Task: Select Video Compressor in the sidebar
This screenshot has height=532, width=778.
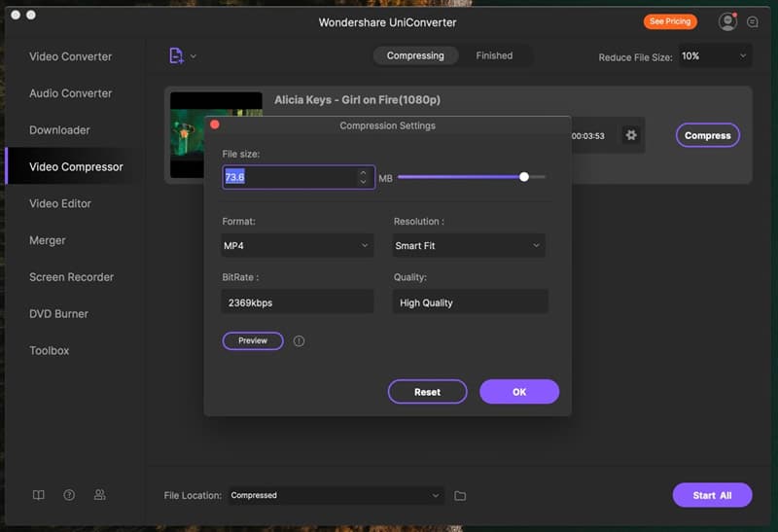Action: pyautogui.click(x=76, y=166)
